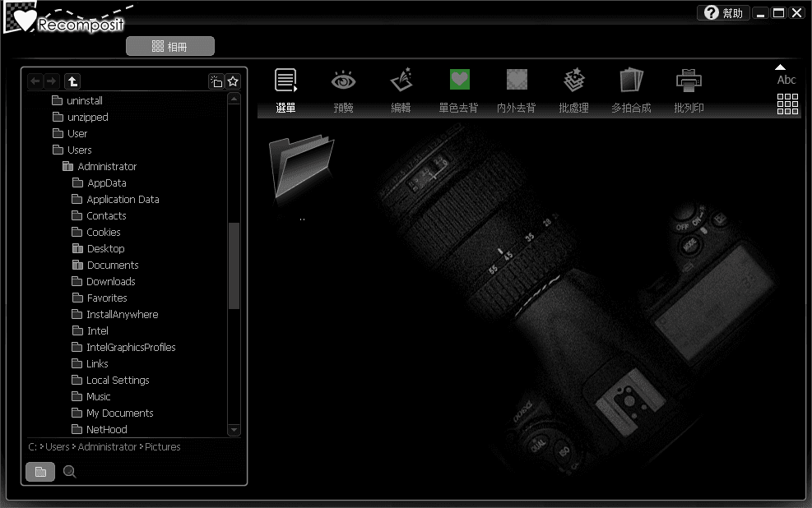Open the 多拍合成 multi-shot composite icon
The height and width of the screenshot is (508, 812).
(x=631, y=81)
